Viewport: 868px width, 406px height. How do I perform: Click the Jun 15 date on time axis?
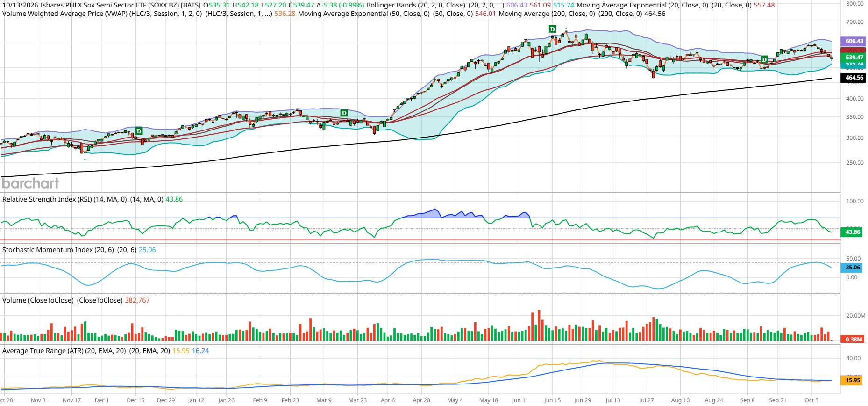[x=552, y=400]
